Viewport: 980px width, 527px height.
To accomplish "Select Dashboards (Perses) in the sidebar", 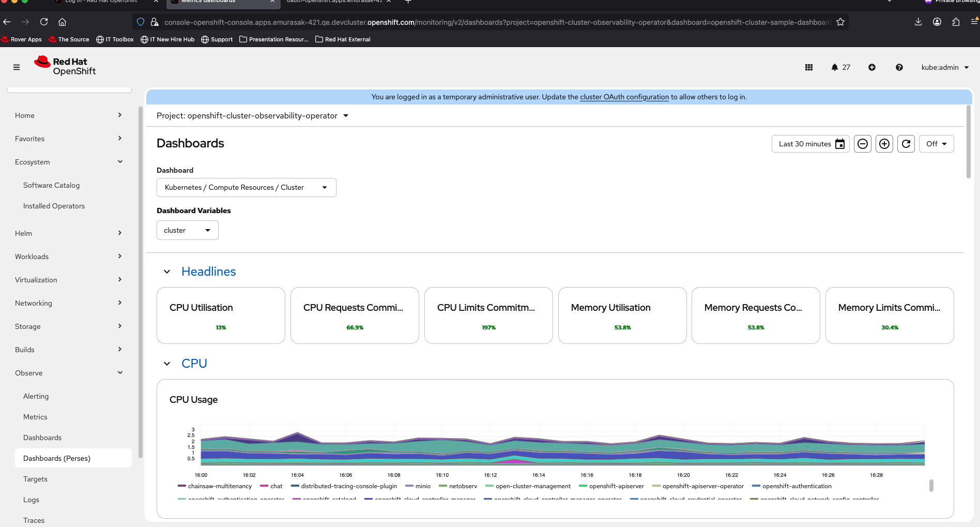I will (57, 458).
